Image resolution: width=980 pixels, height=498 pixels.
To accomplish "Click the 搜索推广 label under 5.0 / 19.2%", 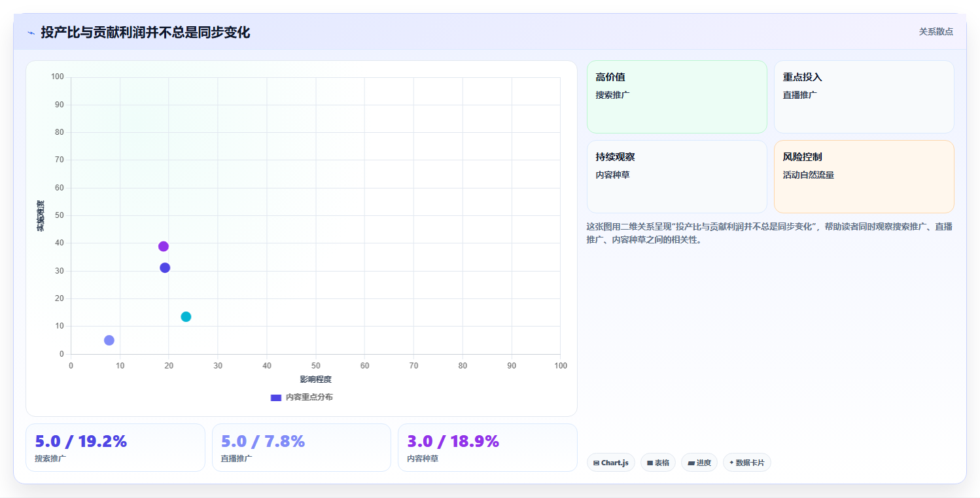I will [50, 459].
